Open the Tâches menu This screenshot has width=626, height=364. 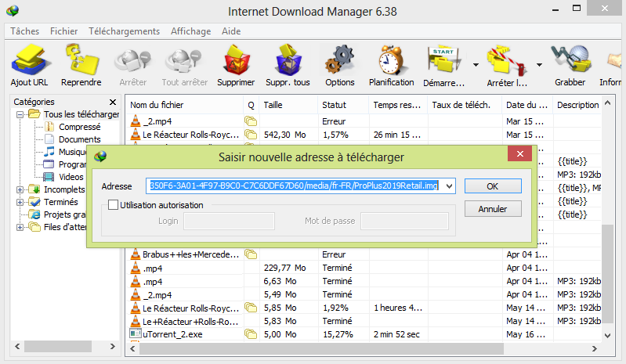tap(25, 31)
